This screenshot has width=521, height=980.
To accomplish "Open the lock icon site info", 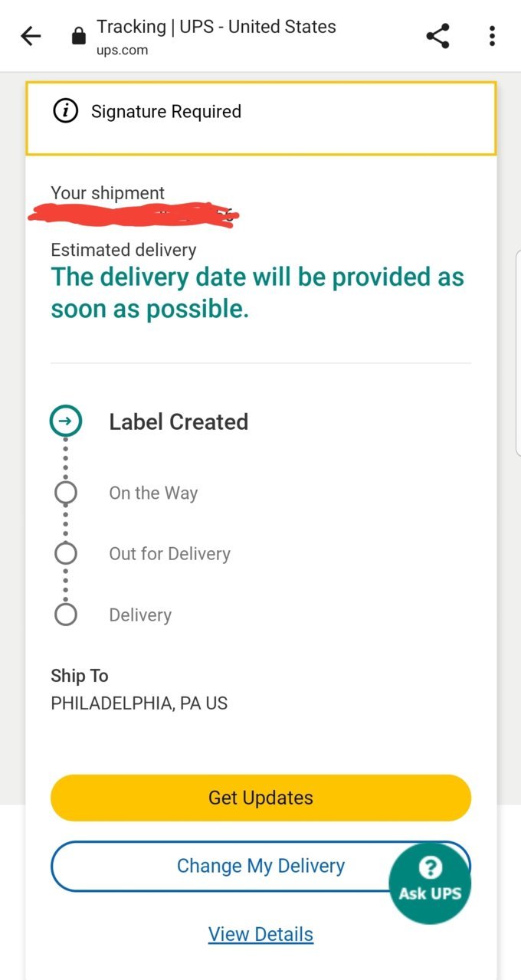I will [78, 36].
